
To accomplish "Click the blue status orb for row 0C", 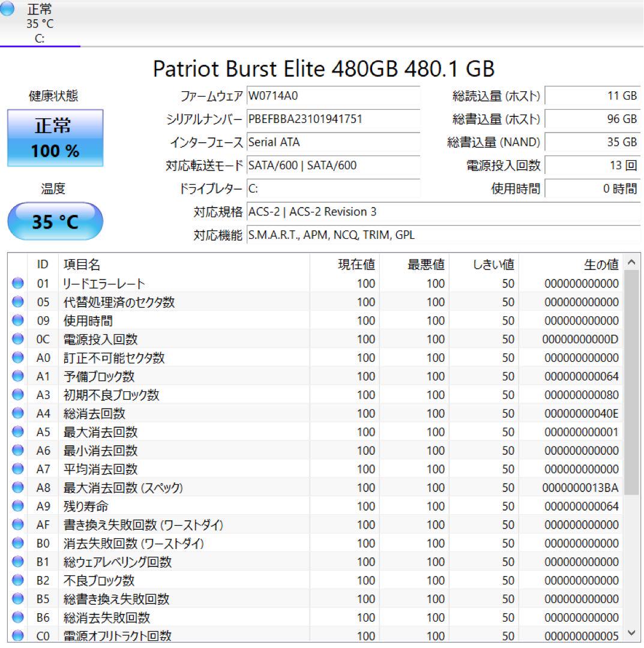I will 18,339.
